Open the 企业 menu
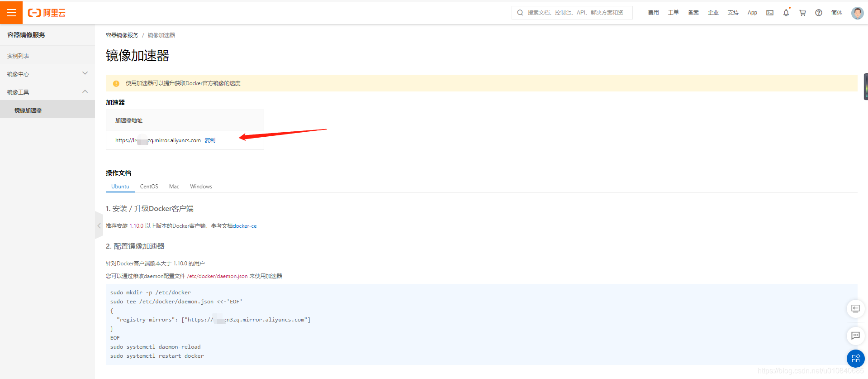 coord(713,13)
